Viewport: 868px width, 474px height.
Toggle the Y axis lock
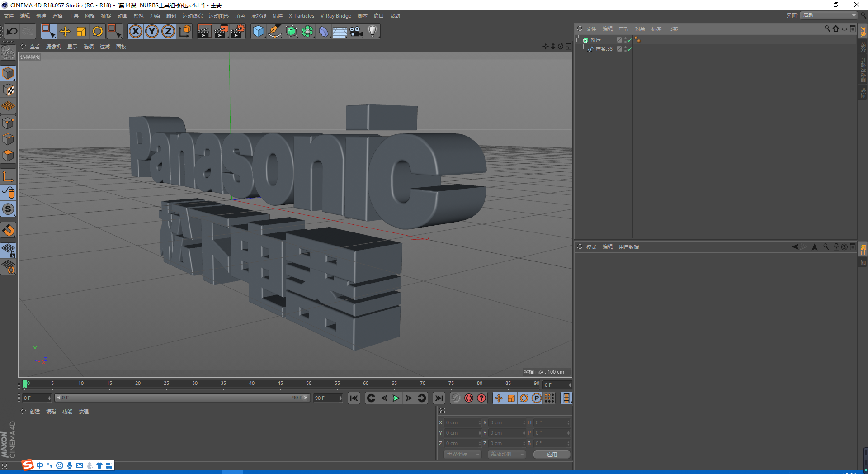pos(152,31)
